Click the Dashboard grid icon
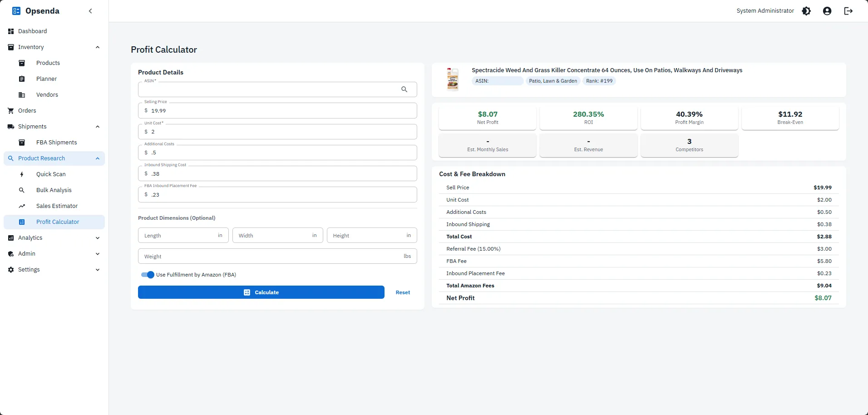The width and height of the screenshot is (868, 415). tap(11, 31)
